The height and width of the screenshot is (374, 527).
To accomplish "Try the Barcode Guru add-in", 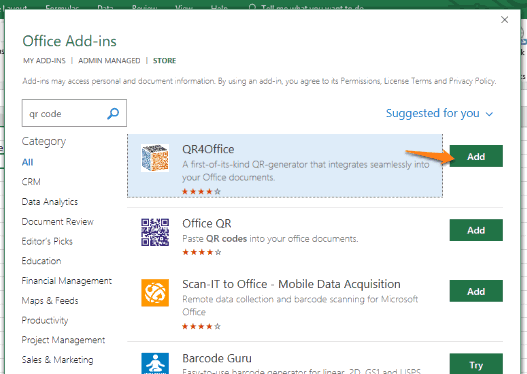I will [476, 364].
